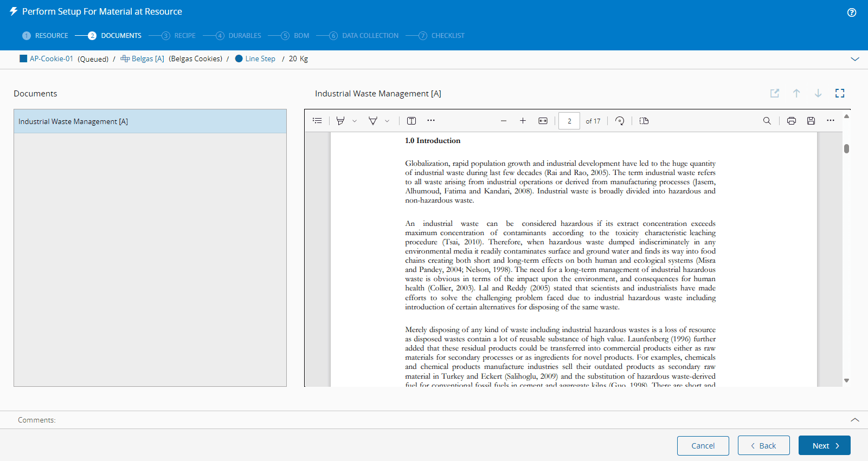
Task: Click the Next button
Action: point(824,445)
